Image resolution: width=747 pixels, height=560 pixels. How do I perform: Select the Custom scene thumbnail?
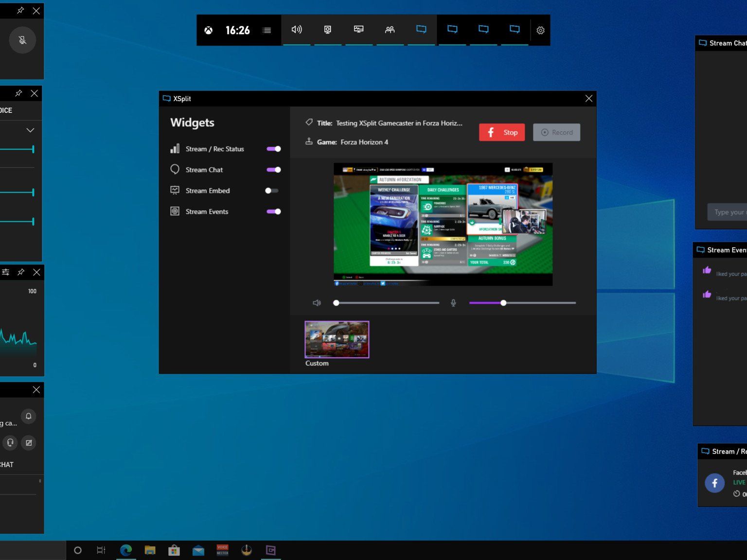337,339
